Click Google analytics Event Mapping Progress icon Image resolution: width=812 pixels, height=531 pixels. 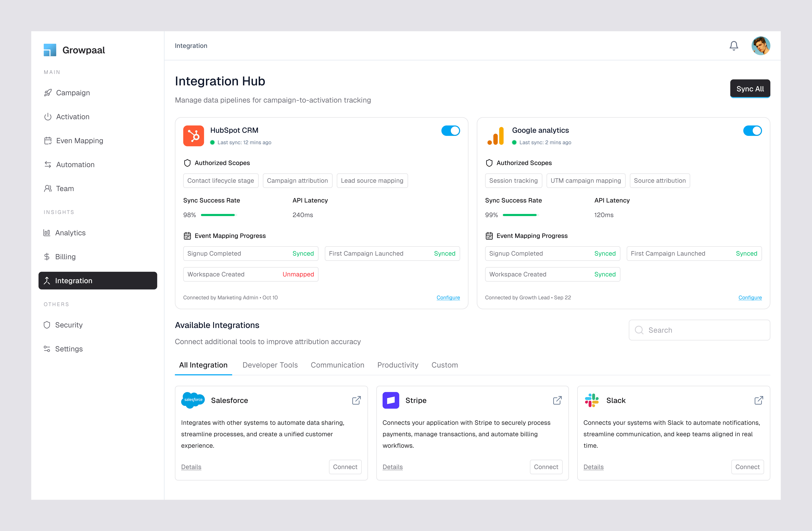(x=489, y=236)
